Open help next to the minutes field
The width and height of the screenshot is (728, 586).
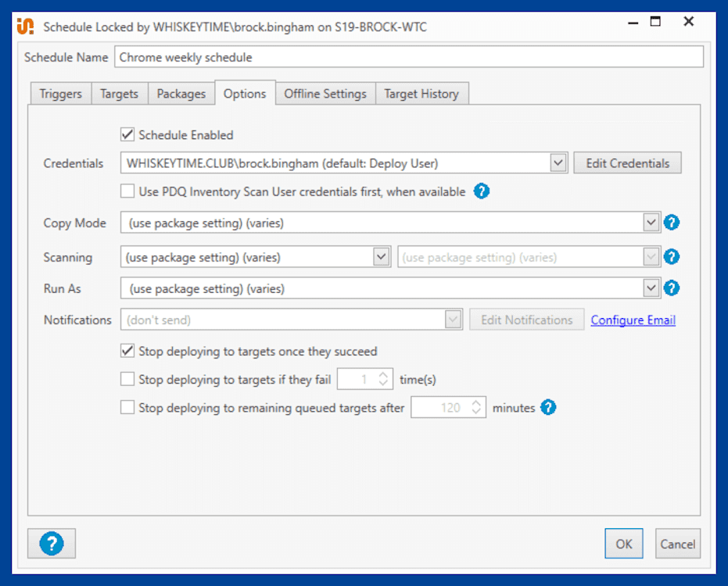547,407
